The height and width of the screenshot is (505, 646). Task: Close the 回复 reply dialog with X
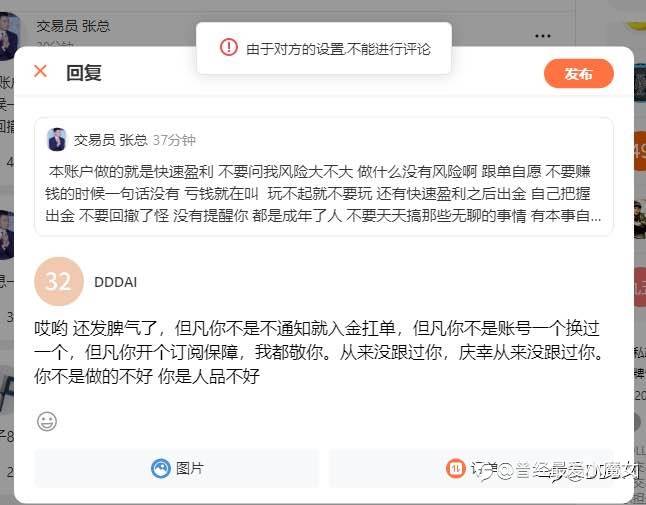coord(40,71)
